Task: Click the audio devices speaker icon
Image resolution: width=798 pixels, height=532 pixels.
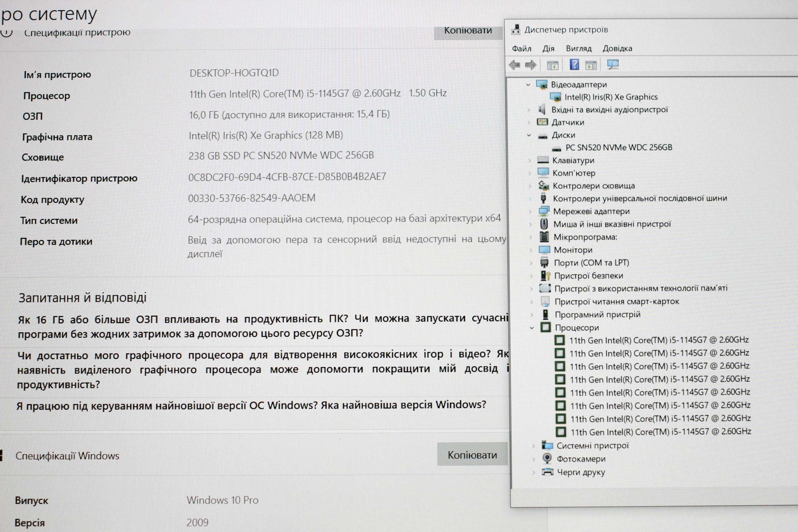Action: click(x=542, y=110)
